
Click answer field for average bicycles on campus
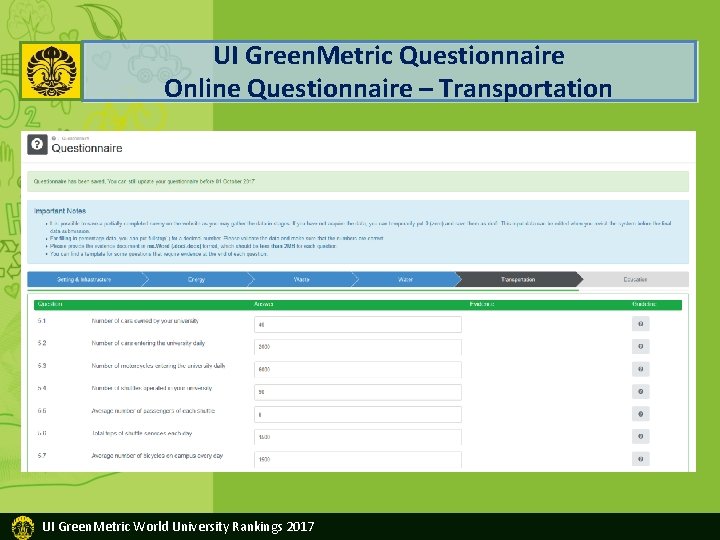coord(358,459)
